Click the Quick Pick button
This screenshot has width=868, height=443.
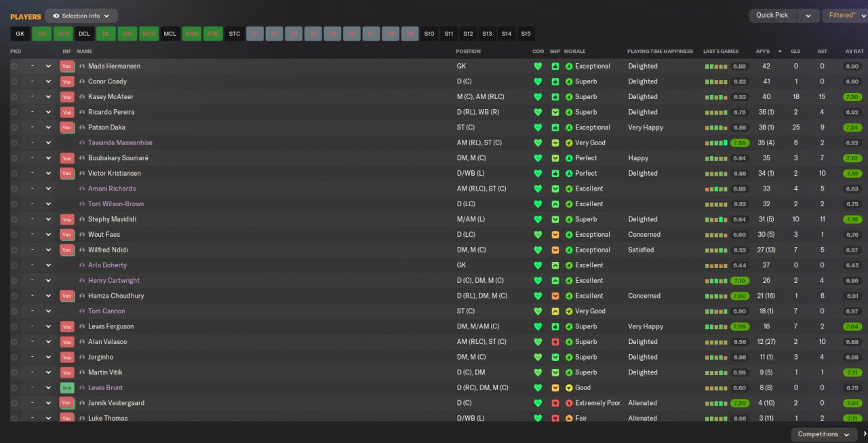772,16
